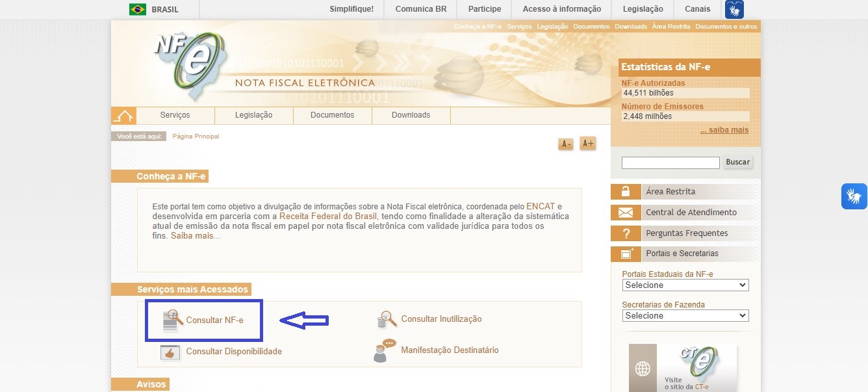Click the 2,448 milhões emitters value
The width and height of the screenshot is (868, 392).
[647, 116]
